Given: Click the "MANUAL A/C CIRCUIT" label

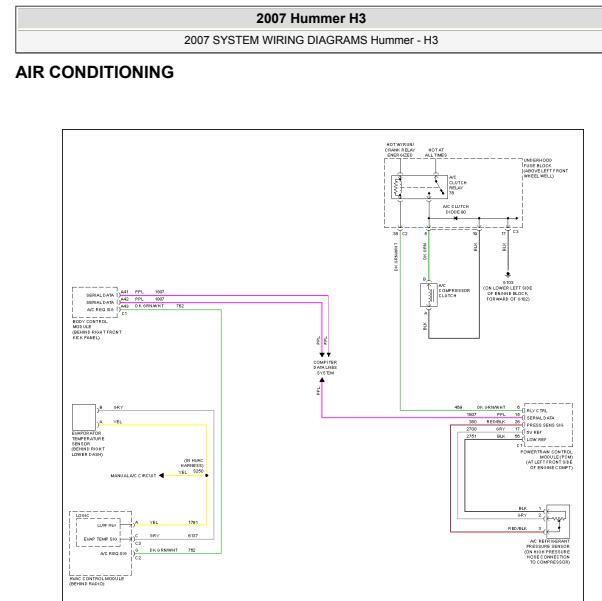Looking at the screenshot, I should [x=133, y=475].
